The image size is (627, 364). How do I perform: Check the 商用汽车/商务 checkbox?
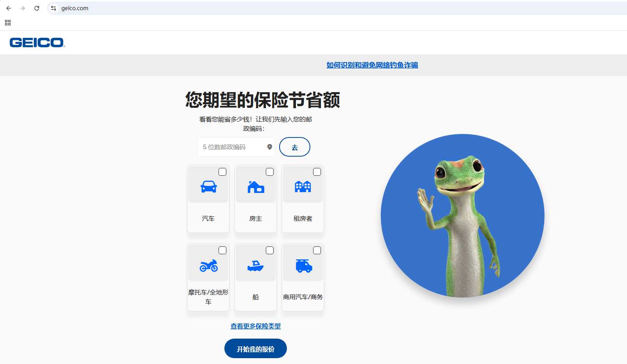tap(317, 250)
